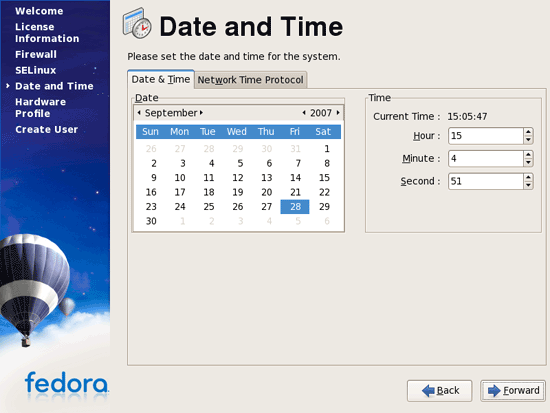The image size is (550, 413).
Task: Switch to Network Time Protocol tab
Action: [250, 80]
